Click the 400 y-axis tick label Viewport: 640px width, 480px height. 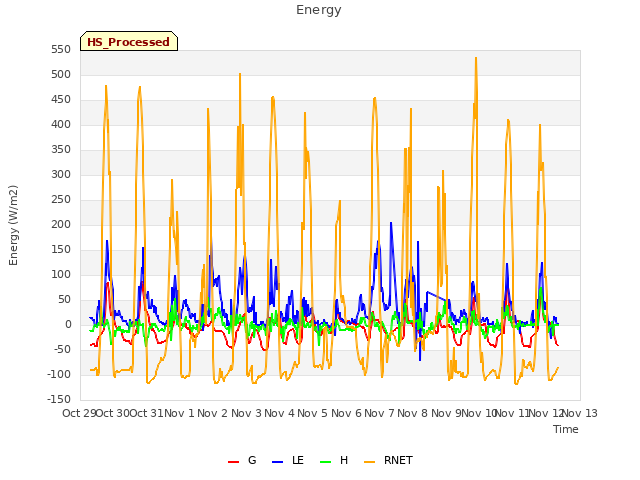(61, 124)
